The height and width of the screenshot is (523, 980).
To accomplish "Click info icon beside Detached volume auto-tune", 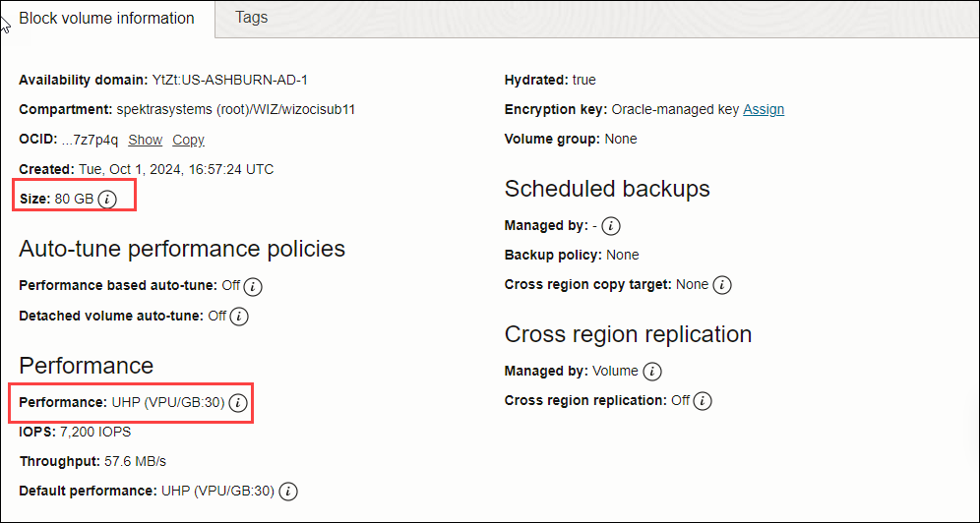I will click(239, 317).
